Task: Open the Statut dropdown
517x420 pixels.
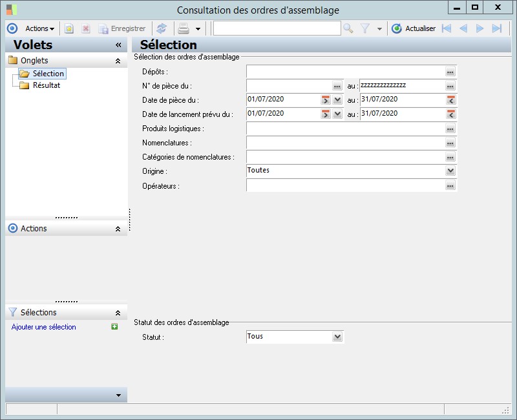Action: click(337, 337)
